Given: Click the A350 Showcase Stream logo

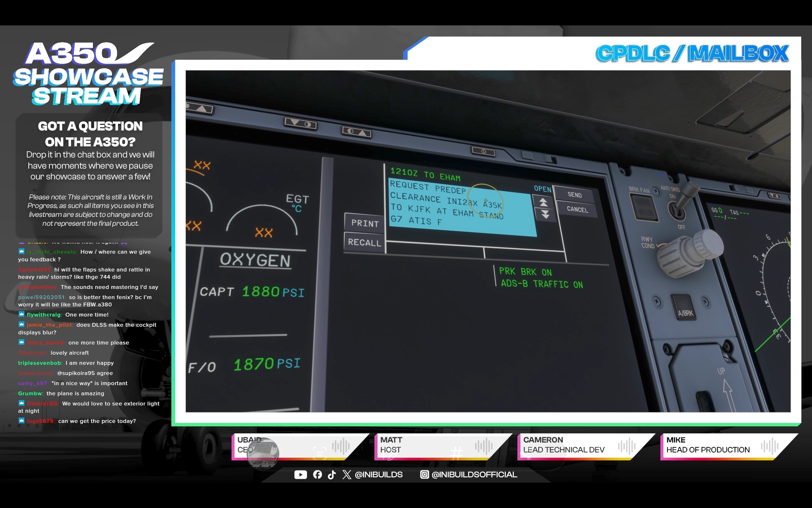Looking at the screenshot, I should (x=88, y=74).
